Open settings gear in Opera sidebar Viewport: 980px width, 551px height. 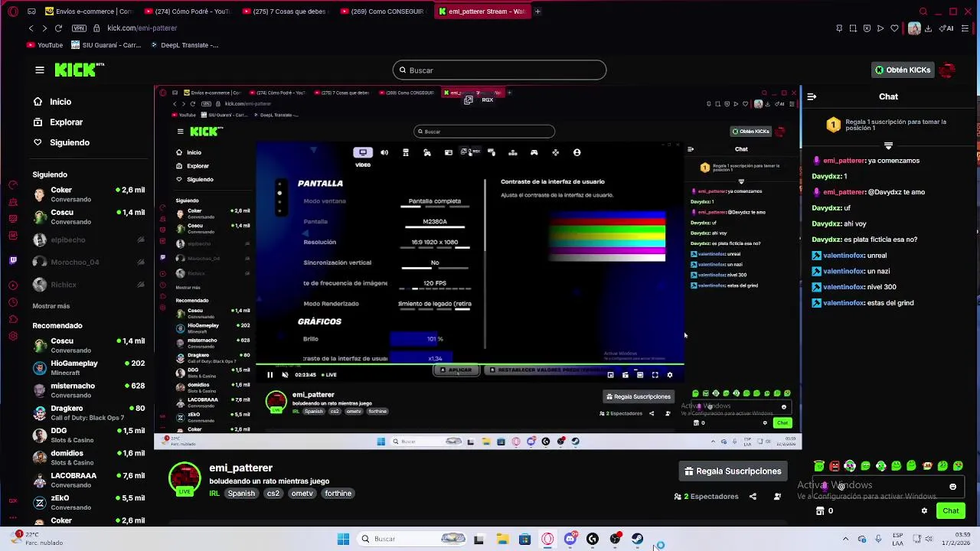pos(13,336)
